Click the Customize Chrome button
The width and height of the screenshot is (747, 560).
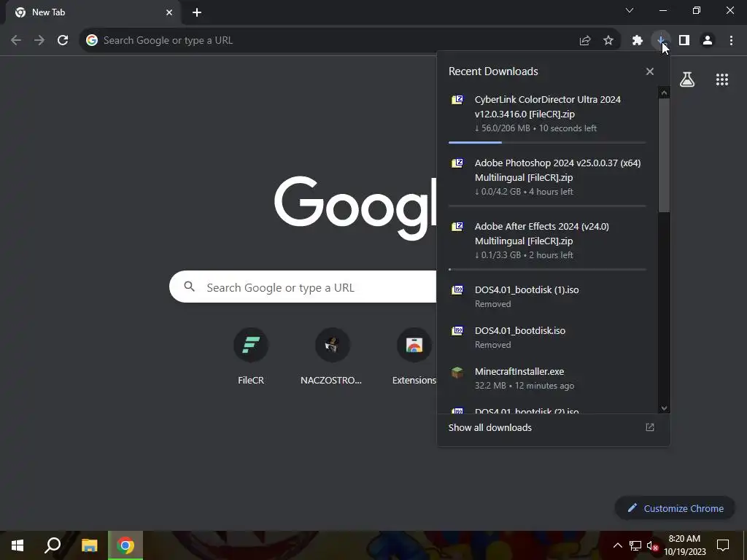click(675, 508)
